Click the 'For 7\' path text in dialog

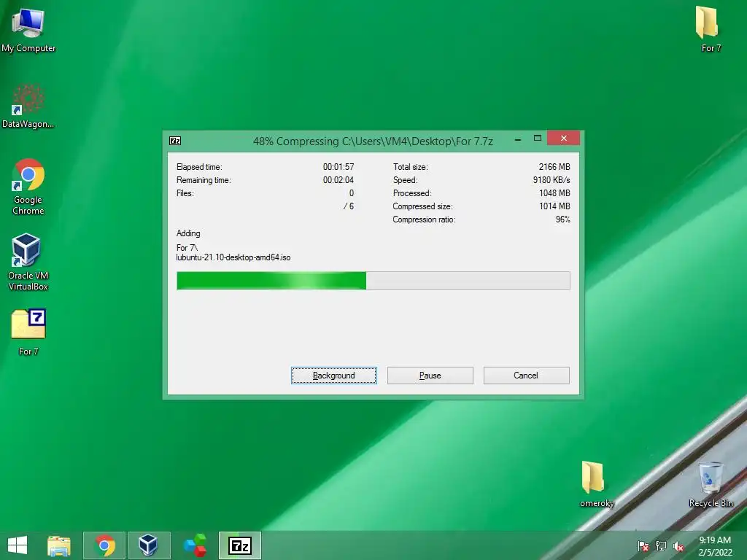click(187, 248)
